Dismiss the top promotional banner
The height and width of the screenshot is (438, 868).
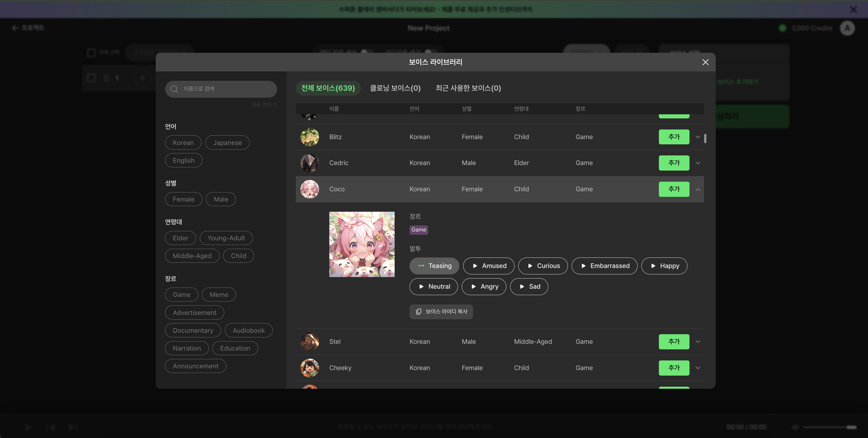pos(853,9)
